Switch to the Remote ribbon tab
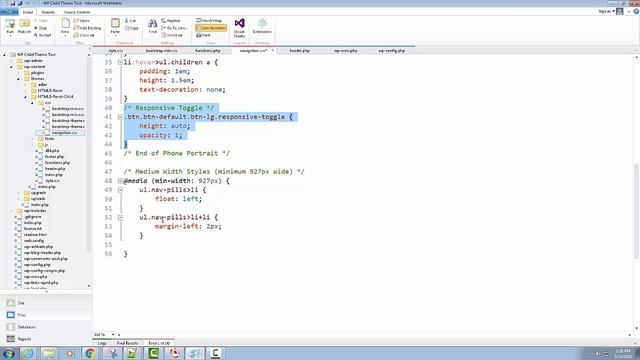This screenshot has width=640, height=360. point(48,12)
